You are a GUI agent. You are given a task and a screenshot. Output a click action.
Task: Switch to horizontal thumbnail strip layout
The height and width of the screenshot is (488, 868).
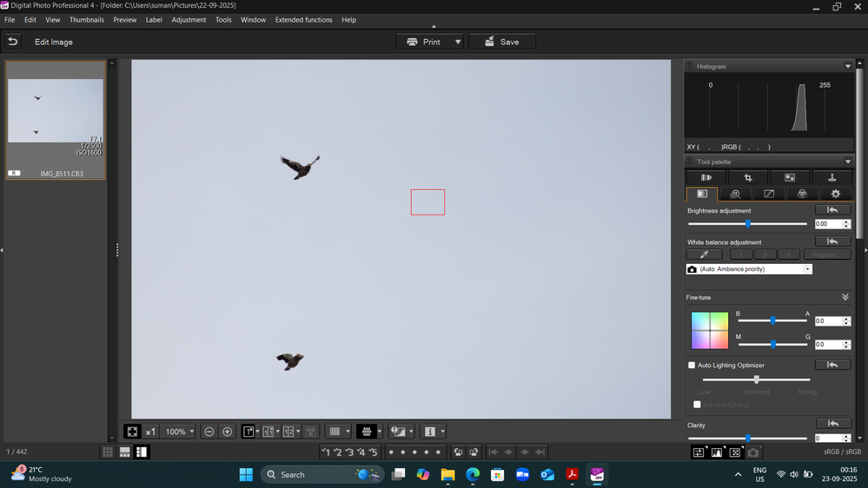point(124,452)
